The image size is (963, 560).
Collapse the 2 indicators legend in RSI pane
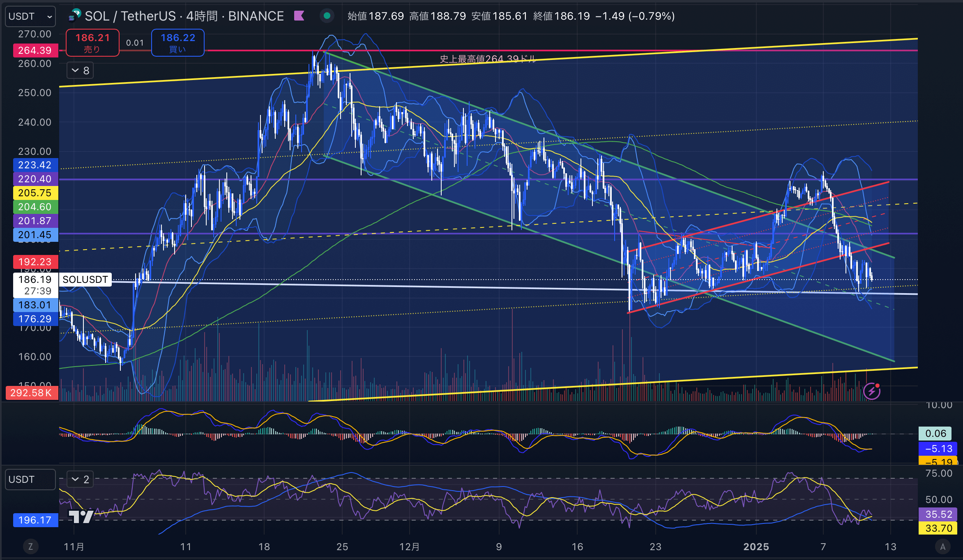(x=80, y=479)
